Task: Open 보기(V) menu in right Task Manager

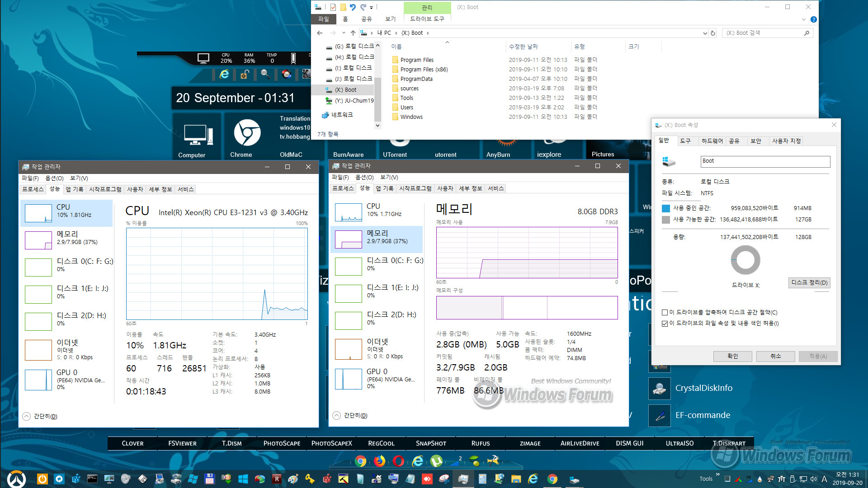Action: click(389, 178)
